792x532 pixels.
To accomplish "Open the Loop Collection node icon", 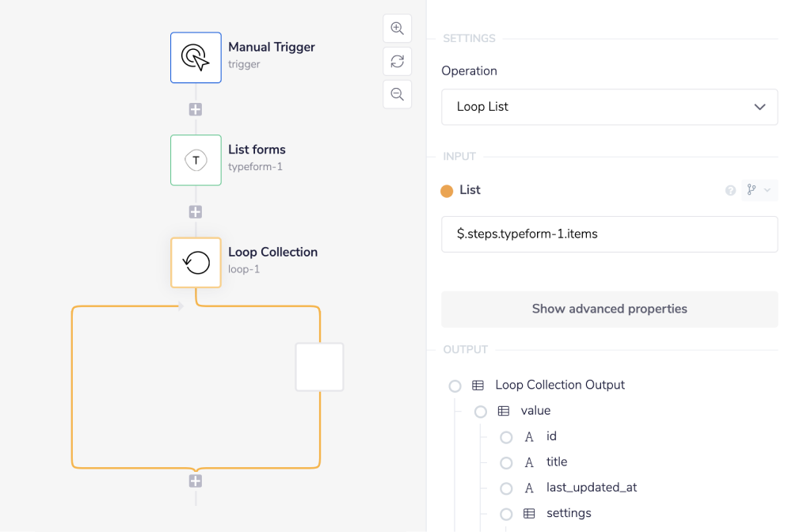I will click(196, 262).
